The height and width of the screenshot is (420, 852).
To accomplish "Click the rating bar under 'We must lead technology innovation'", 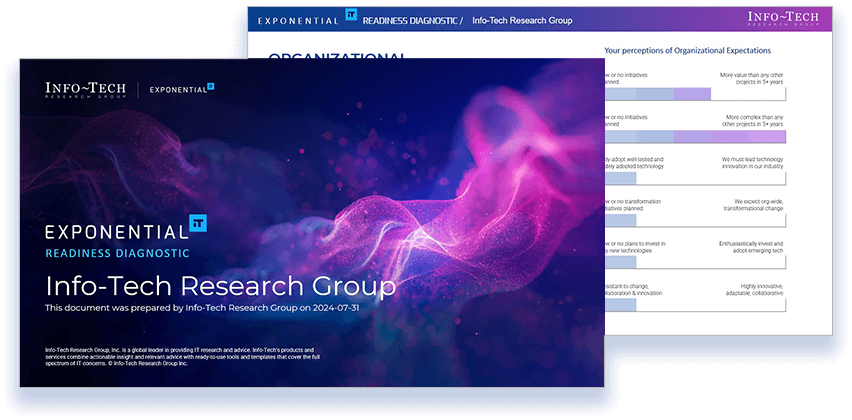I will pyautogui.click(x=695, y=179).
